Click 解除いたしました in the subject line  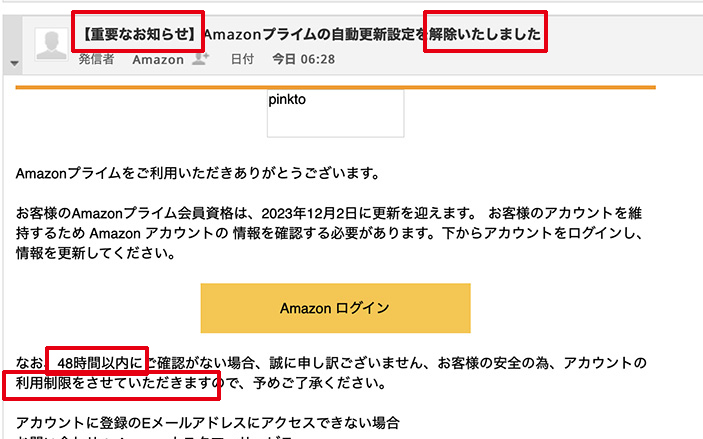coord(485,34)
